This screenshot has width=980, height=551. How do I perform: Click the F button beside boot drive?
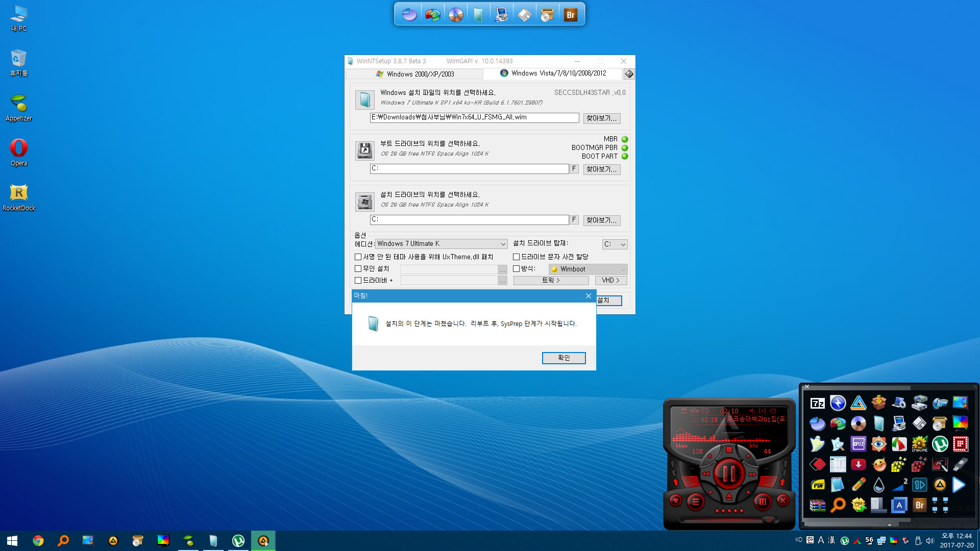(574, 169)
